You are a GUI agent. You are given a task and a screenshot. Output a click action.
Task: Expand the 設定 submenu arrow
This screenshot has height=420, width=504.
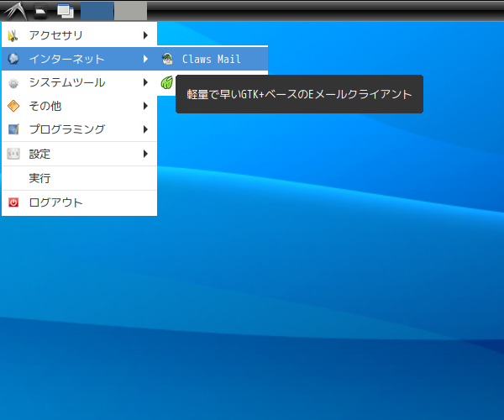145,154
